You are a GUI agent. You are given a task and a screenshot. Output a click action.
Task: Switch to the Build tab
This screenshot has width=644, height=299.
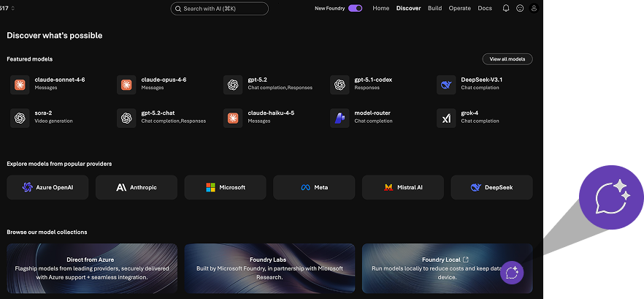[434, 9]
